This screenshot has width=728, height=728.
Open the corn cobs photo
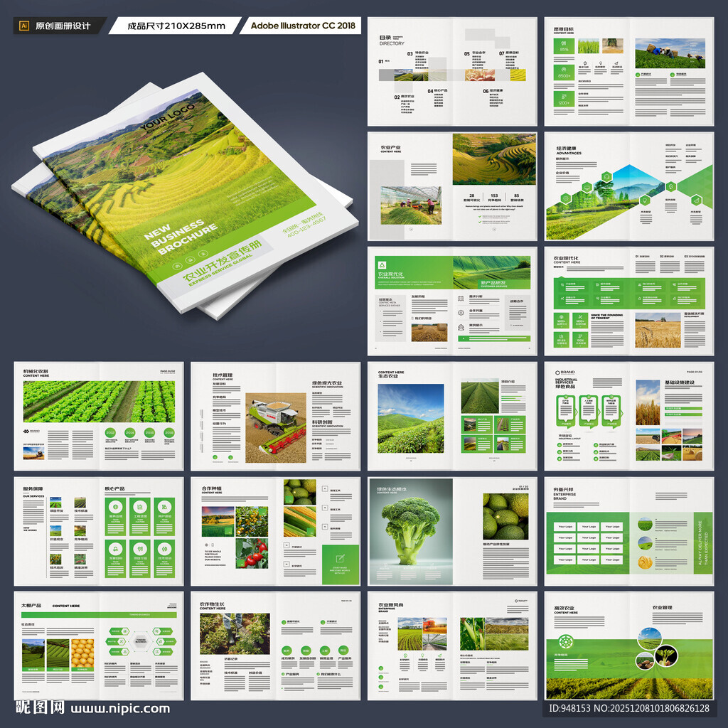point(299,522)
